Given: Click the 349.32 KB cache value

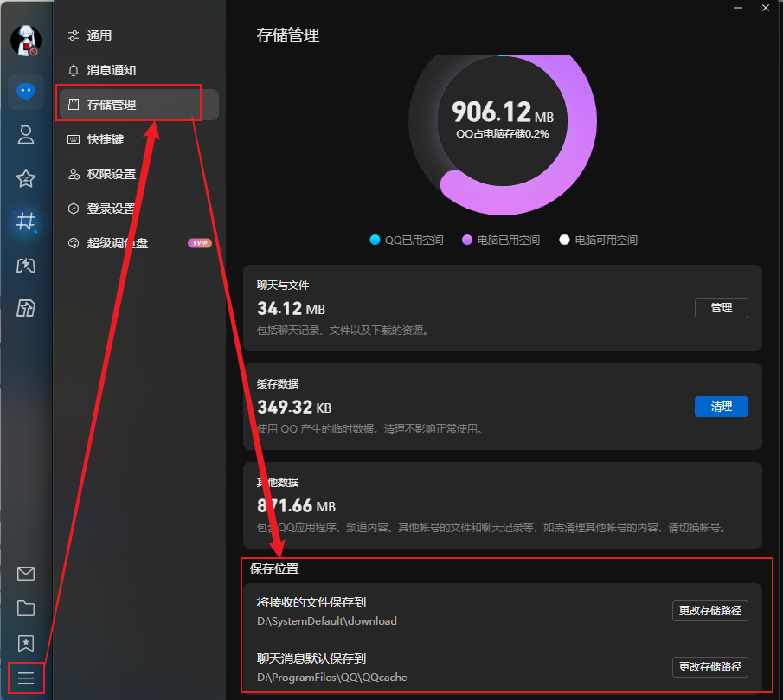Looking at the screenshot, I should 294,408.
